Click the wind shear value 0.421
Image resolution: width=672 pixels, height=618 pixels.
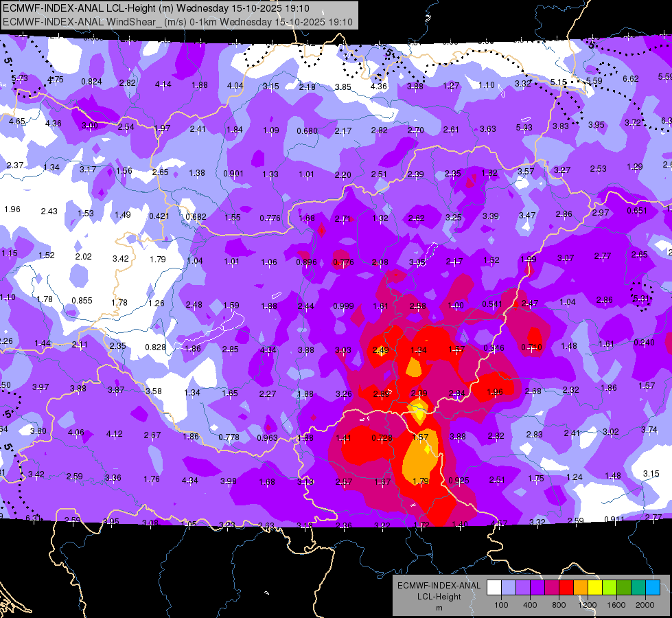(x=159, y=216)
